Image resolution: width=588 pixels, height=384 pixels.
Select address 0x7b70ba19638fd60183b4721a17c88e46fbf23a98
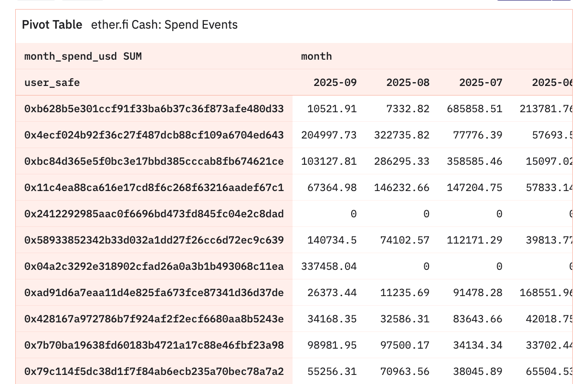point(154,345)
